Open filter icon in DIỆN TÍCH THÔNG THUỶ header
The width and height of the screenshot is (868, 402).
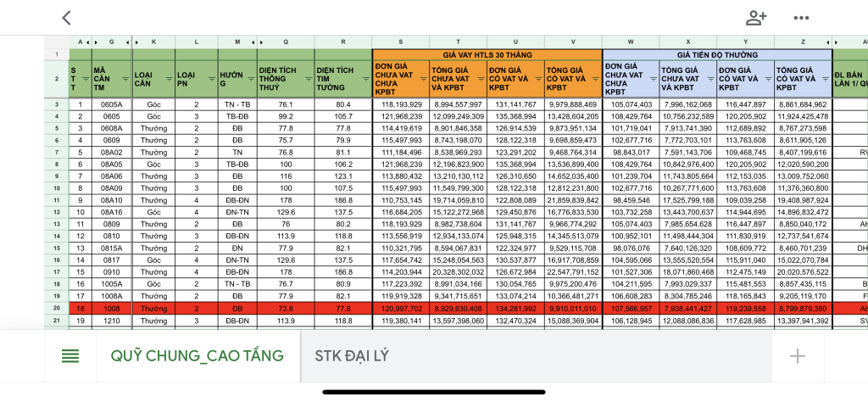(309, 79)
